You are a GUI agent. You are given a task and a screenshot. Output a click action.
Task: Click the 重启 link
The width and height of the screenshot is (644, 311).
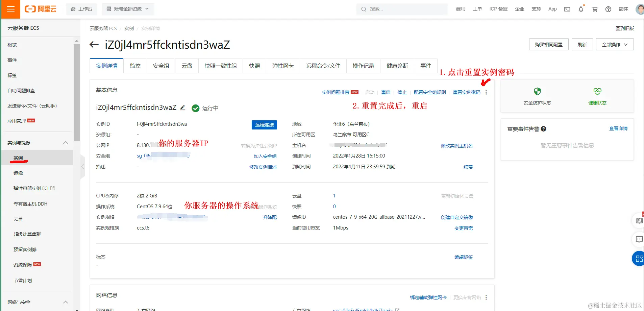pyautogui.click(x=386, y=92)
